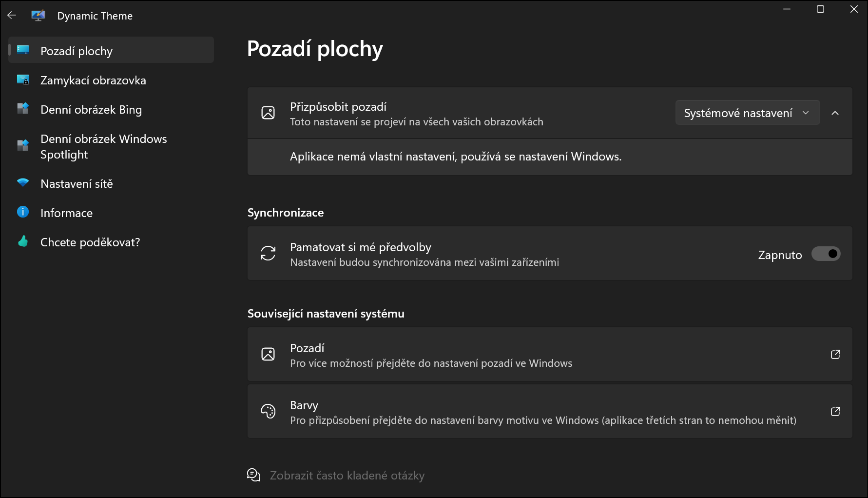Maximize the Dynamic Theme window
Screen dimensions: 868x498
pyautogui.click(x=820, y=9)
